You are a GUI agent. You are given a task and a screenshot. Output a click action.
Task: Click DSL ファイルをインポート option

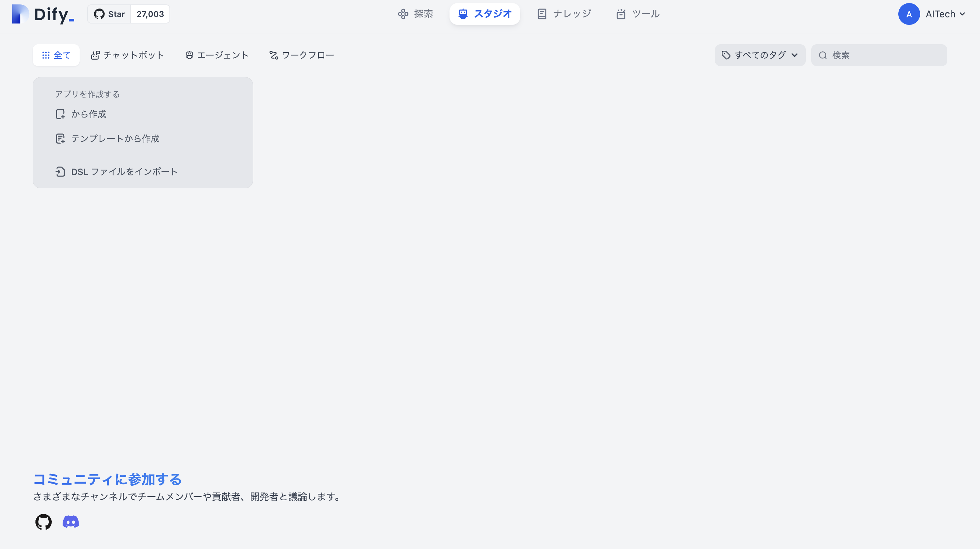tap(124, 172)
